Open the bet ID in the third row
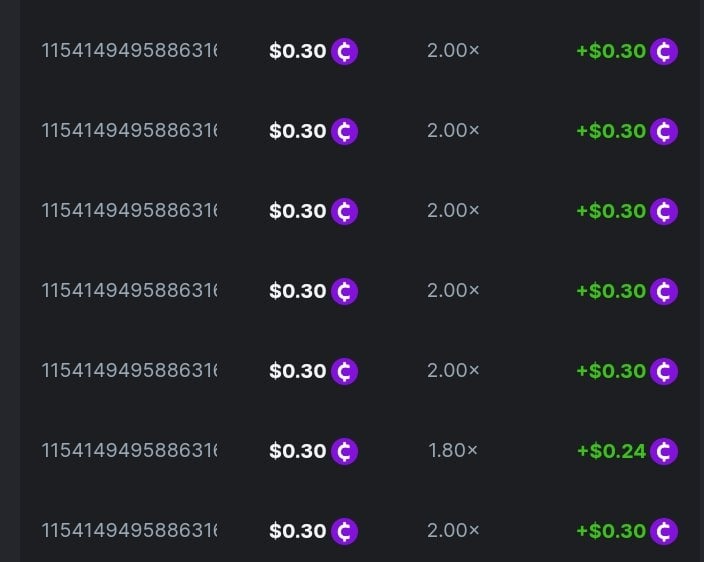The width and height of the screenshot is (704, 562). [129, 211]
